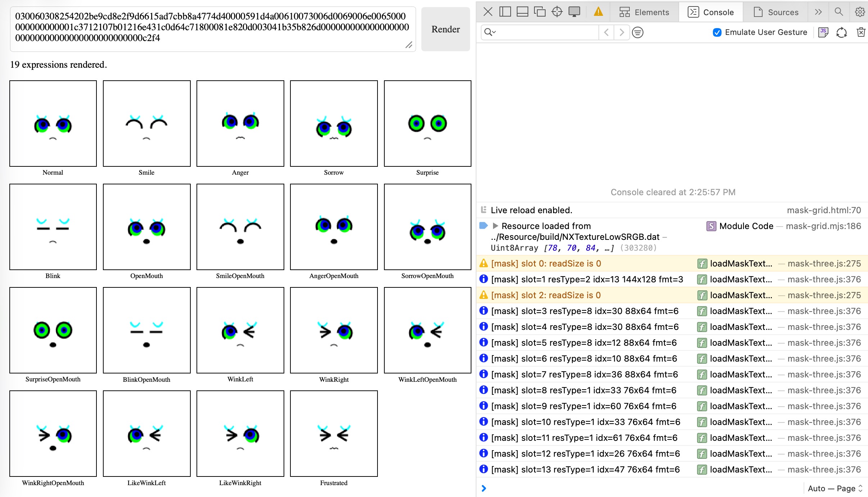Viewport: 868px width, 497px height.
Task: Toggle the console filter scope bars icon
Action: coord(638,32)
